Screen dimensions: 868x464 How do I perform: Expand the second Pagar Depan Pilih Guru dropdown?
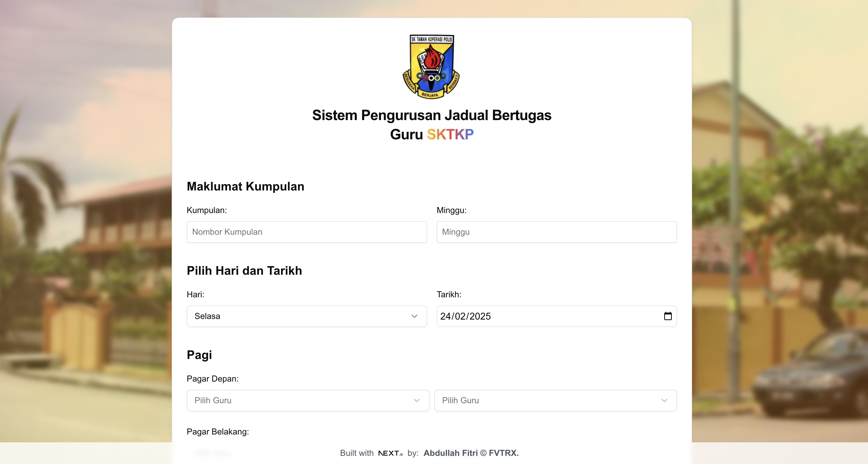(x=555, y=400)
